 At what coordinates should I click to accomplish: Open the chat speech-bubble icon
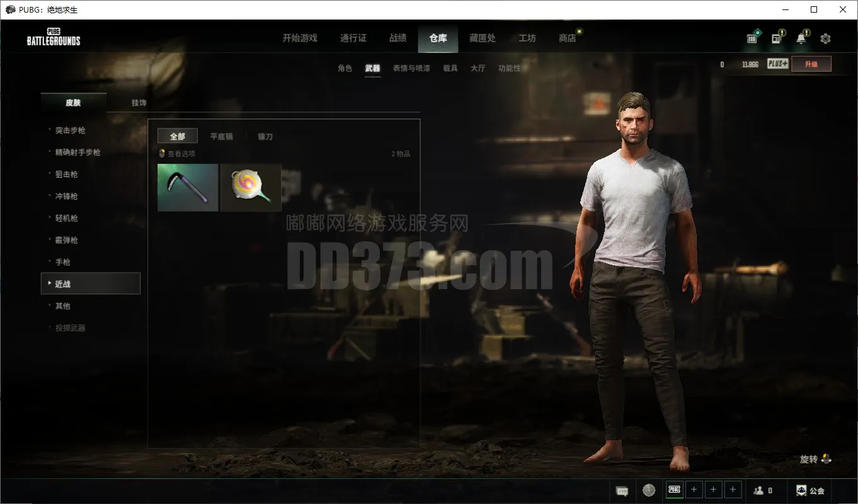(622, 491)
